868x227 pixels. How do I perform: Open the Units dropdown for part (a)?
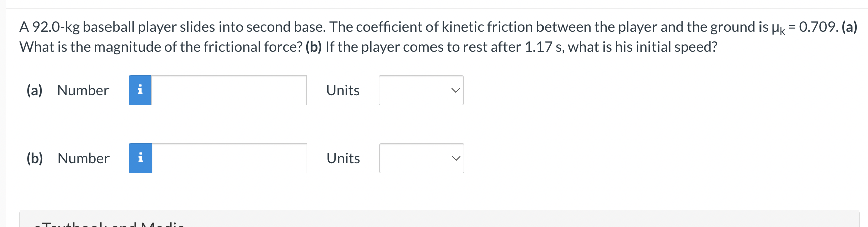421,90
